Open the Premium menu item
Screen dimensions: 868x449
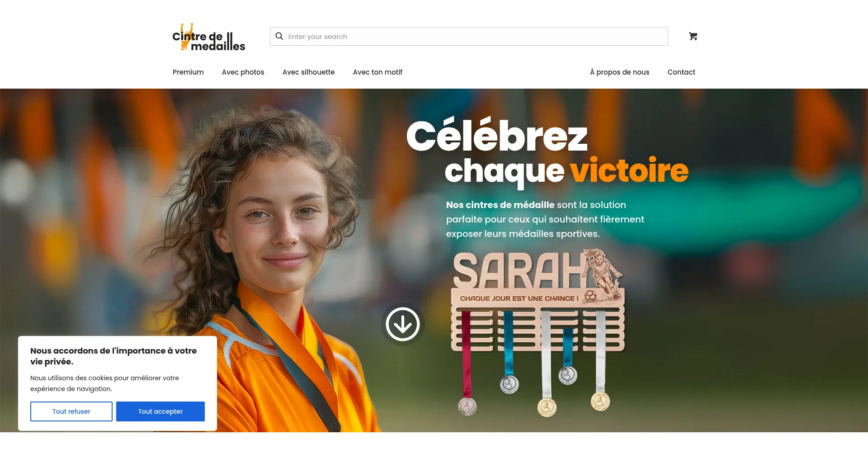tap(188, 72)
